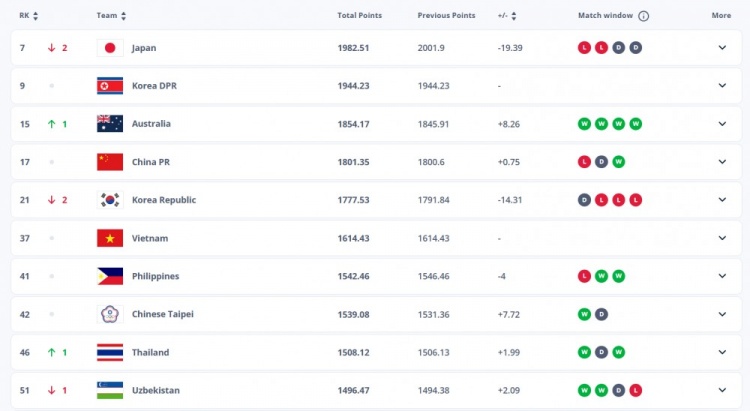Click the Uzbekistan flag icon
Screen dimensions: 750x411
(109, 390)
